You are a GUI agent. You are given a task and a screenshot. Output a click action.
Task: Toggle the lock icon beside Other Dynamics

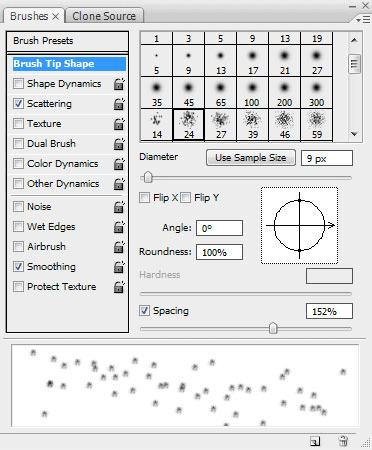[119, 184]
